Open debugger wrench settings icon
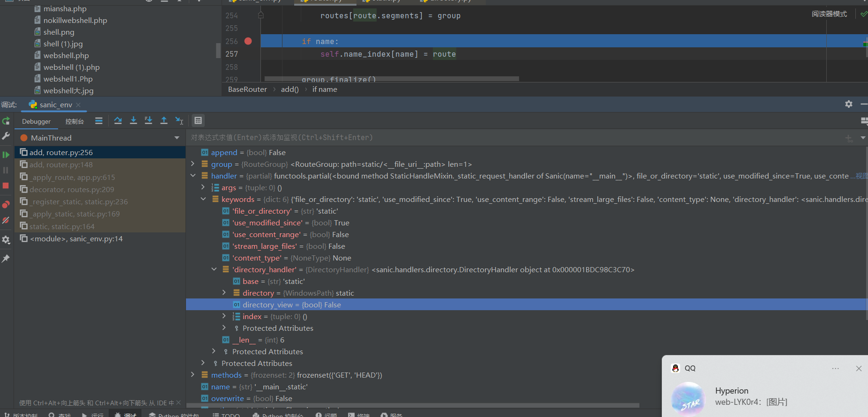The height and width of the screenshot is (417, 868). point(6,136)
